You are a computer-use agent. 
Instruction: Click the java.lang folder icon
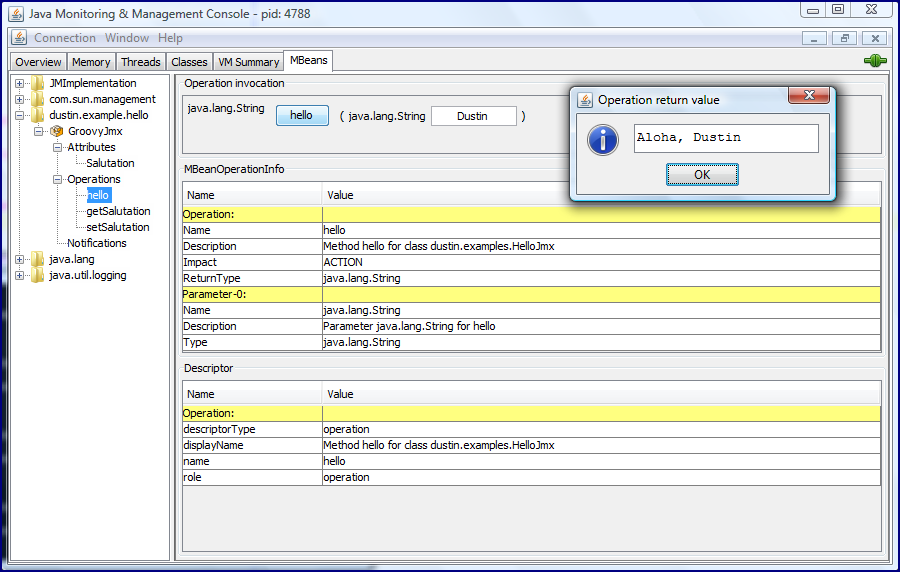coord(38,259)
